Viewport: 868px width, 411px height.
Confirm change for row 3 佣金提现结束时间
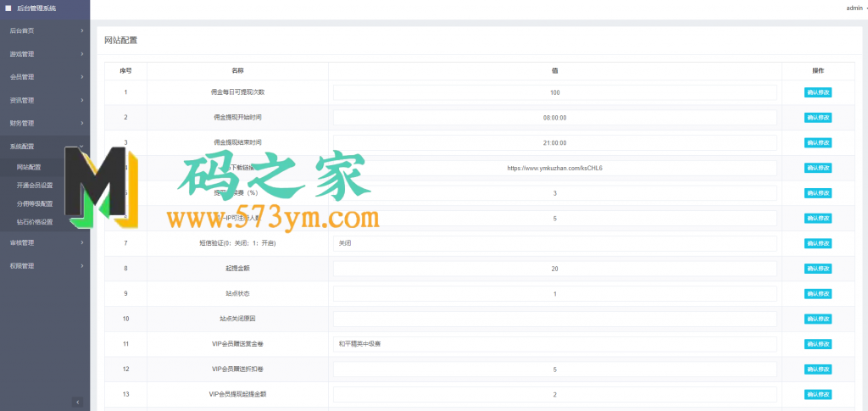[x=818, y=142]
